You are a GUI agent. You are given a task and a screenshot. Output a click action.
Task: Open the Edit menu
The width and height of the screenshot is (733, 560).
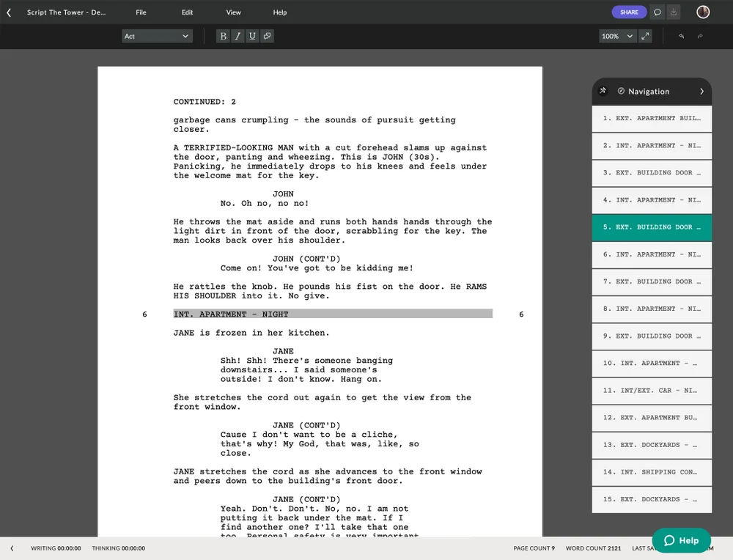pos(187,12)
